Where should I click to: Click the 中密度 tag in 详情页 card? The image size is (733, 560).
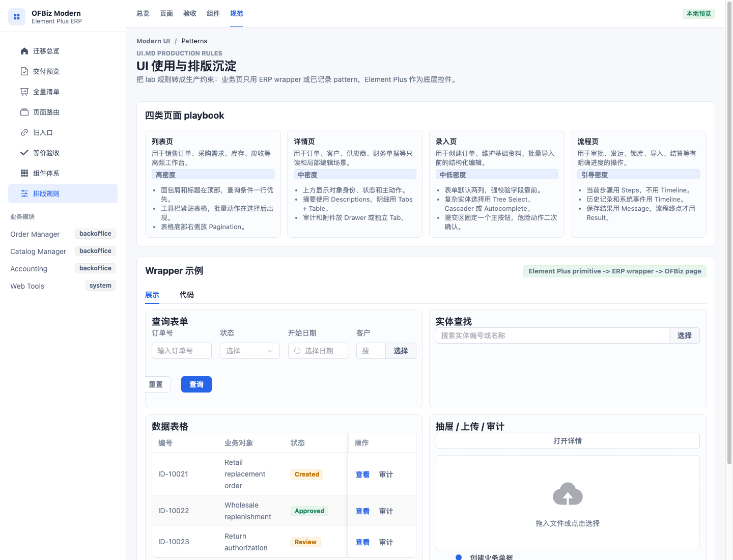pos(355,174)
